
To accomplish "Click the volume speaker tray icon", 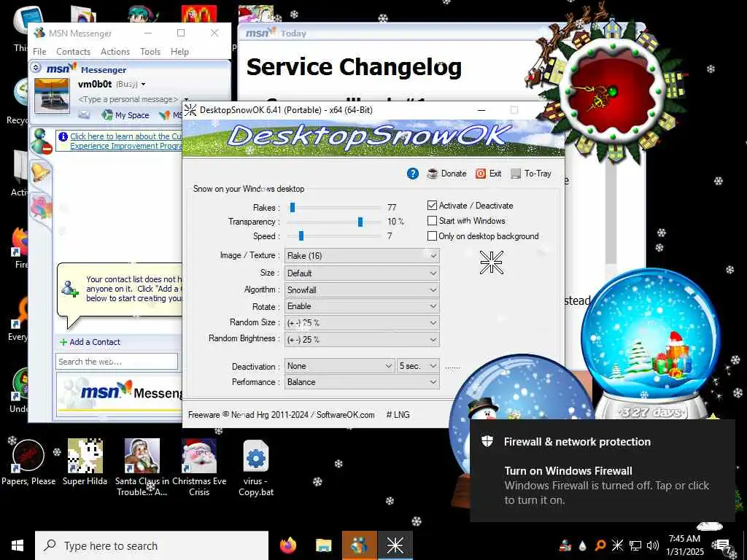I will pos(653,545).
